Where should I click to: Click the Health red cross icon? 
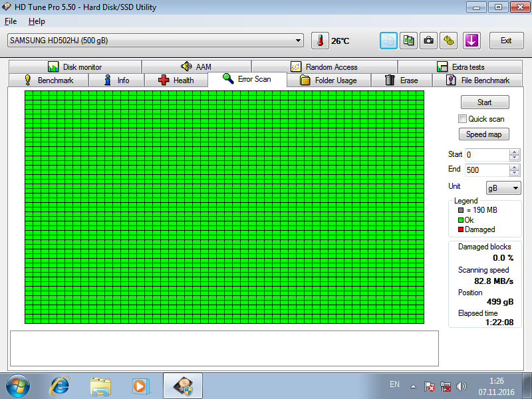pyautogui.click(x=164, y=80)
